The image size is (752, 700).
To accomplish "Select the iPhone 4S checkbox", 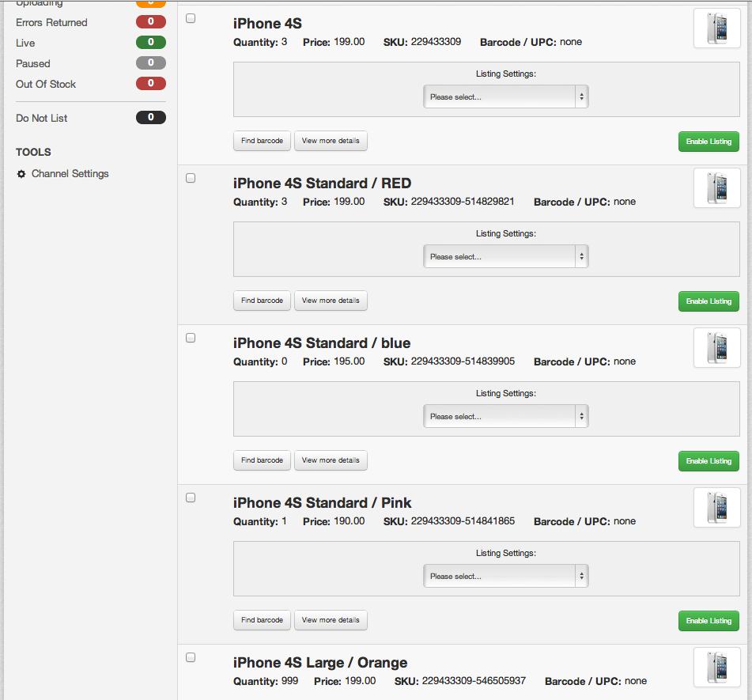I will click(191, 18).
